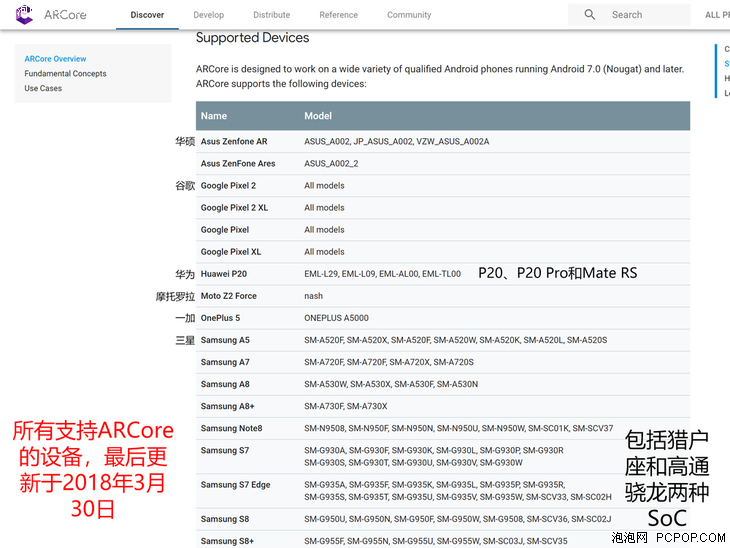Select the Samsung S7 Edge cell
730x548 pixels.
click(235, 485)
